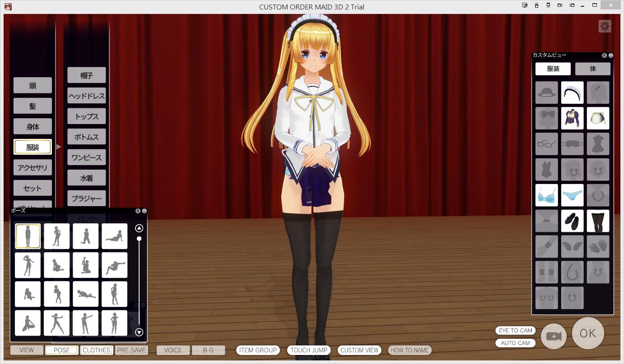This screenshot has width=624, height=364.
Task: Click the PRE.SAVE button
Action: (x=131, y=350)
